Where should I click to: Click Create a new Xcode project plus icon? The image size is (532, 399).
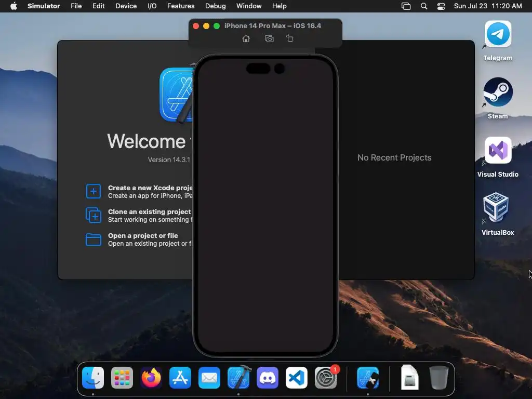pyautogui.click(x=94, y=191)
